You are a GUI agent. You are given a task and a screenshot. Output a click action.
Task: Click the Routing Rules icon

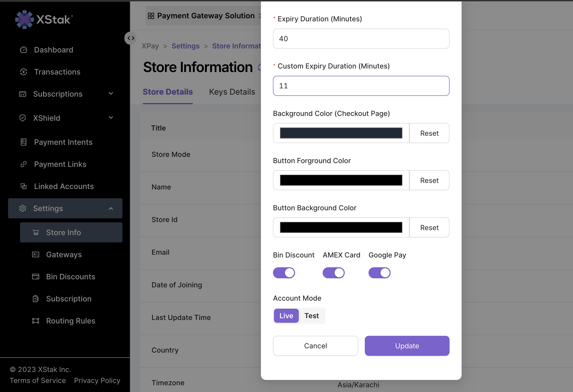[36, 321]
